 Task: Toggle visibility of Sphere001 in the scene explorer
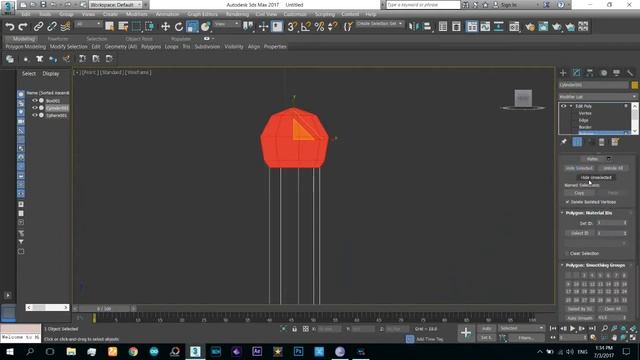pos(35,115)
